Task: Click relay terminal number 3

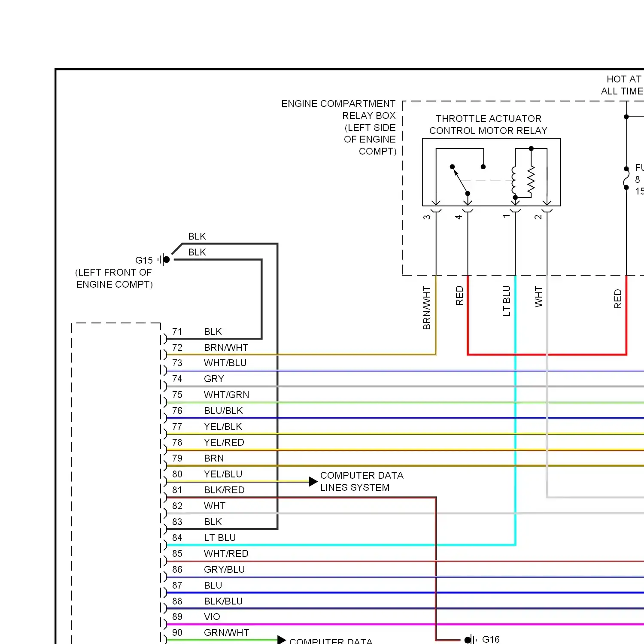Action: [x=427, y=217]
